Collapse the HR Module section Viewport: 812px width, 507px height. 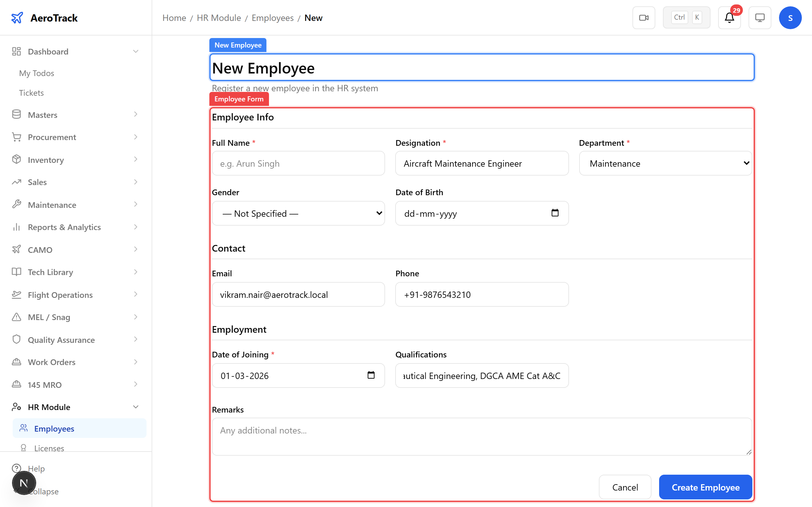click(135, 407)
